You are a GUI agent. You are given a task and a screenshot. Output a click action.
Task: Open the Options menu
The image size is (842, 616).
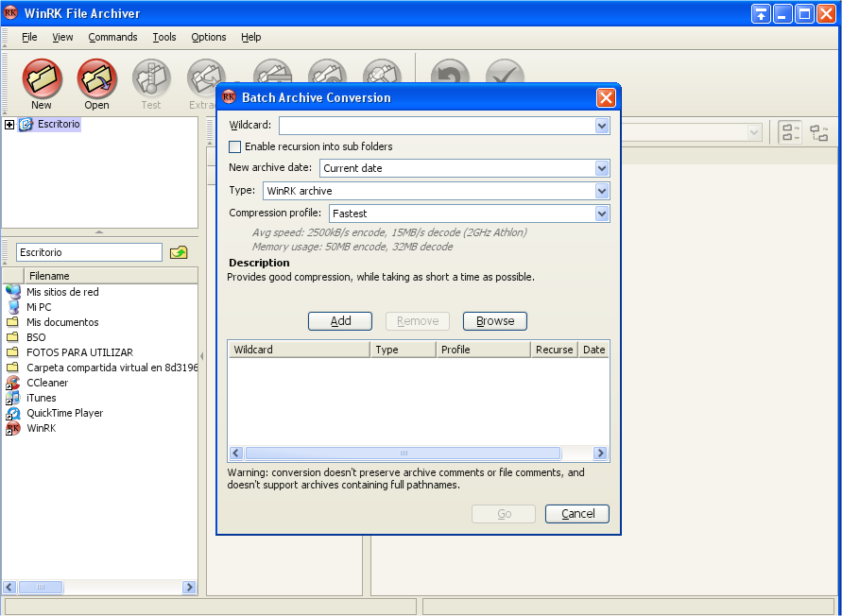point(208,37)
